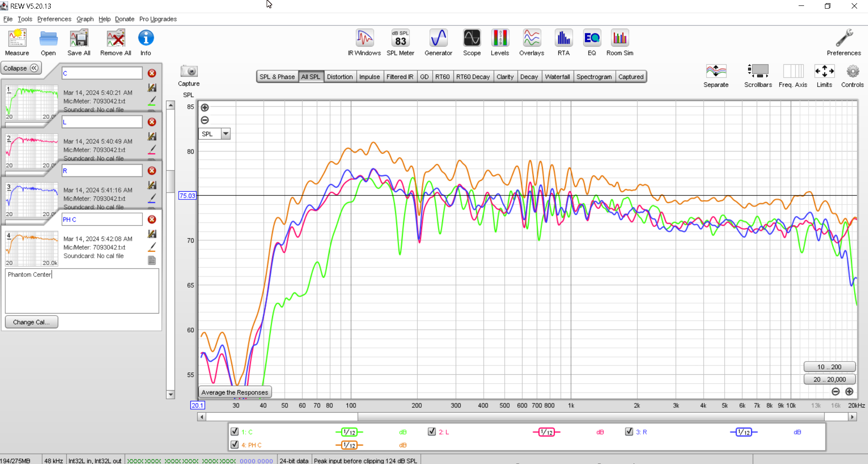The width and height of the screenshot is (868, 464).
Task: Click the graph's horizontal scrollbar right arrow
Action: (x=853, y=416)
